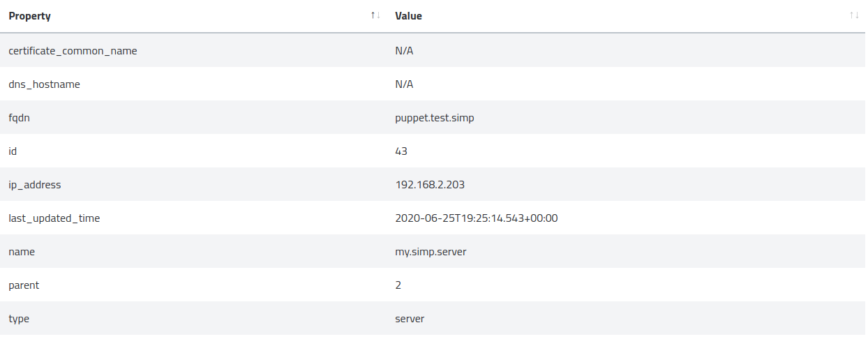Select the last_updated_time property cell
This screenshot has height=339, width=868.
click(x=54, y=218)
